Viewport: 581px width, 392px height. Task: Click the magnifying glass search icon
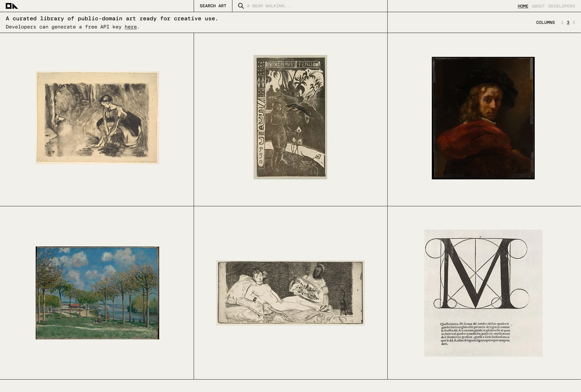click(x=241, y=6)
